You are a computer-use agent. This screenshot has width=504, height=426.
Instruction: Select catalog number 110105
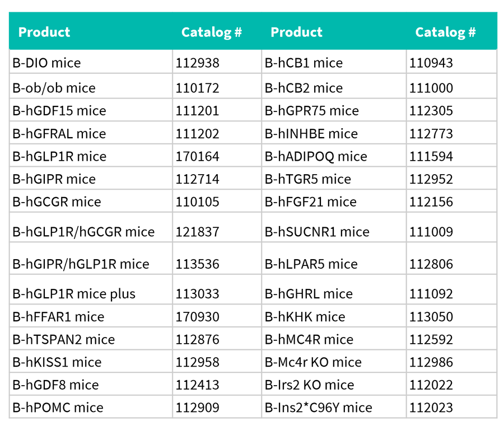197,202
